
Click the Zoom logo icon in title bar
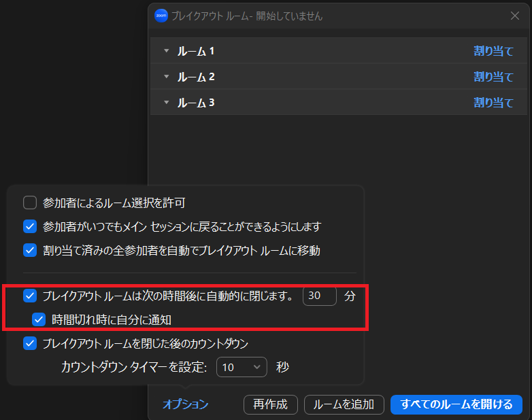pos(161,16)
